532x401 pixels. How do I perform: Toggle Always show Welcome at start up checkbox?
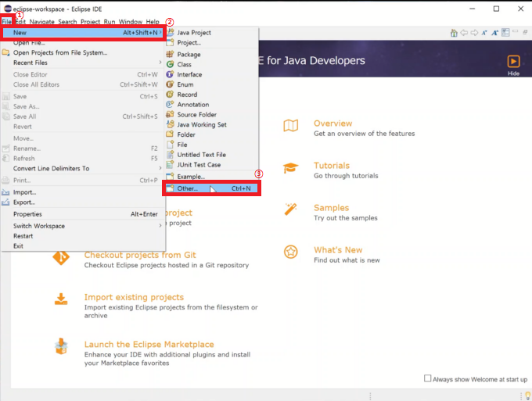tap(427, 378)
